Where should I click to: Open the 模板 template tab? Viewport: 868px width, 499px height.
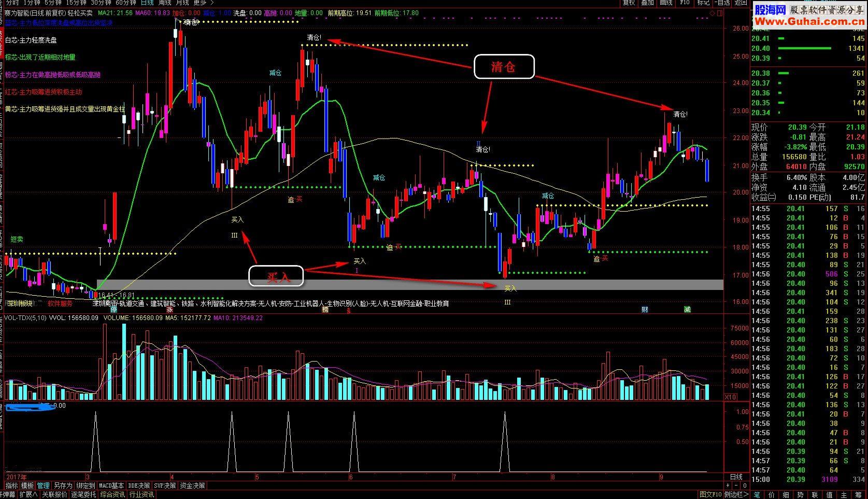pyautogui.click(x=27, y=486)
